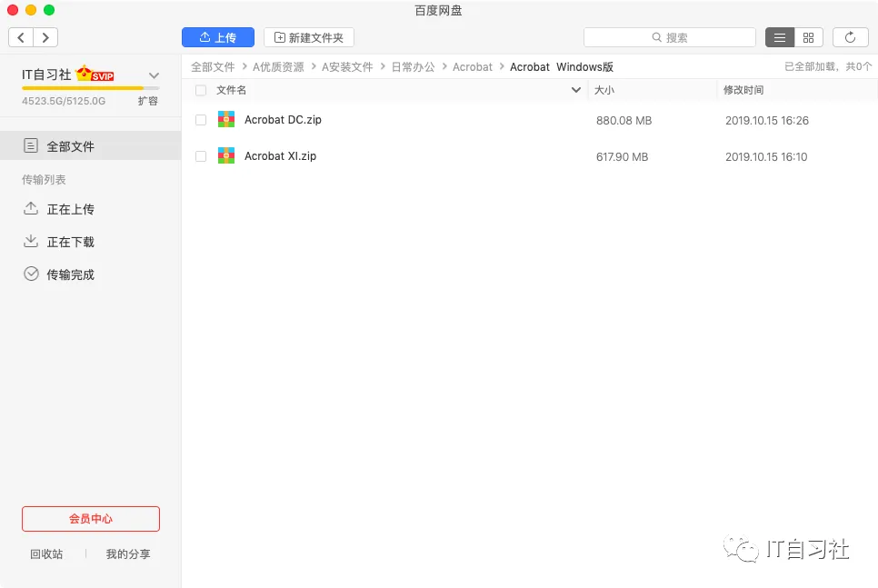Click the 2019.10.15 16:26 date cell
The width and height of the screenshot is (878, 588).
tap(767, 120)
